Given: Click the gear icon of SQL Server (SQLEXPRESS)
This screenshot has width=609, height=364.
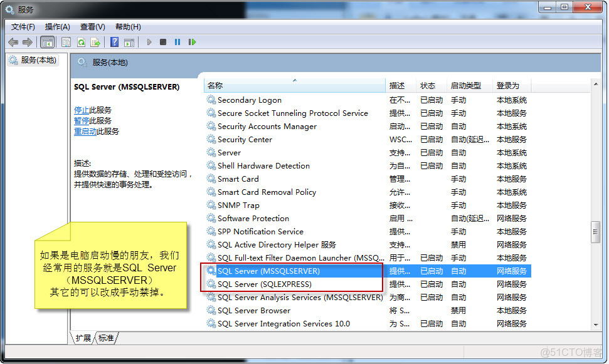Looking at the screenshot, I should tap(211, 284).
